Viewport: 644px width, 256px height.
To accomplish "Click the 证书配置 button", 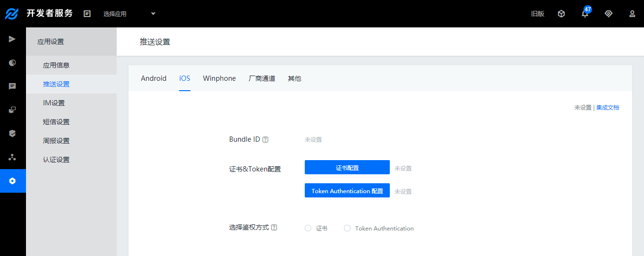I will click(347, 167).
